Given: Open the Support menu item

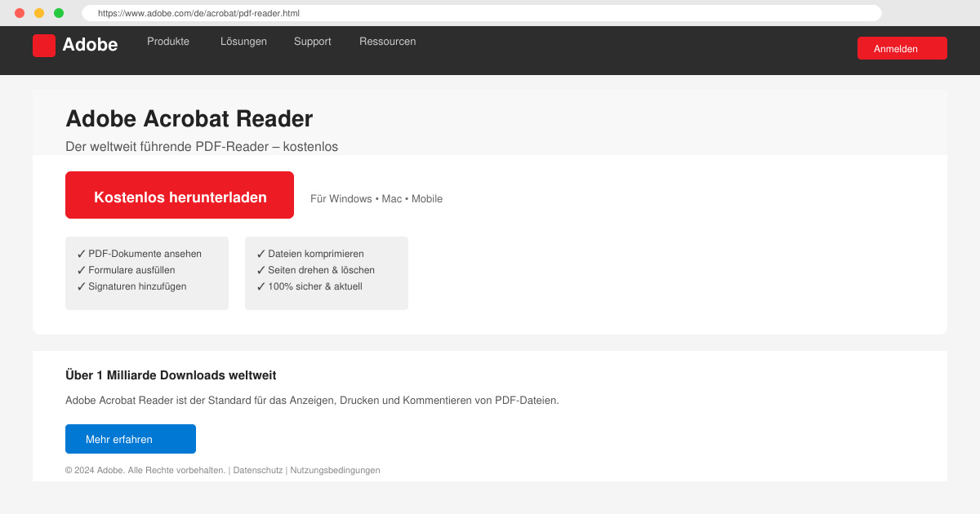Looking at the screenshot, I should [x=313, y=42].
